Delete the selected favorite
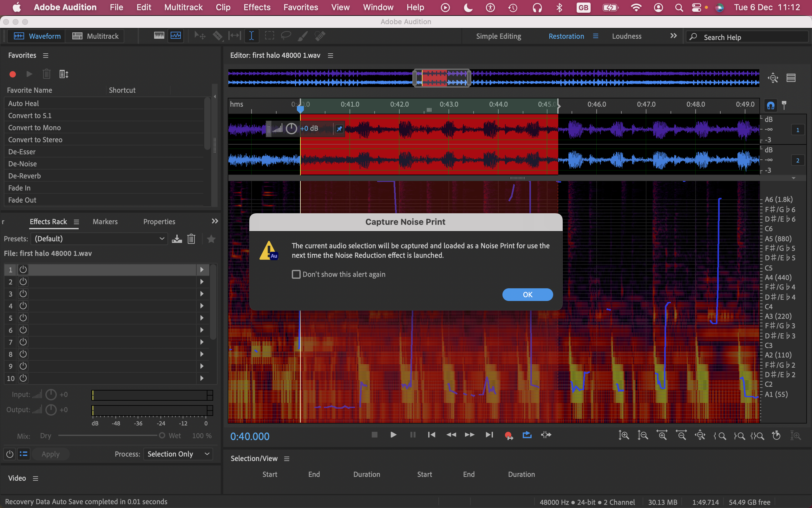Viewport: 812px width, 508px height. 47,74
